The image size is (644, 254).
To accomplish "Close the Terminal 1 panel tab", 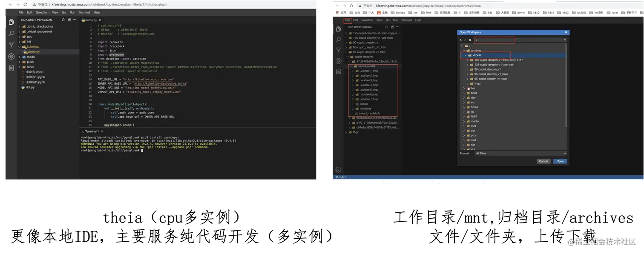I will coord(102,131).
